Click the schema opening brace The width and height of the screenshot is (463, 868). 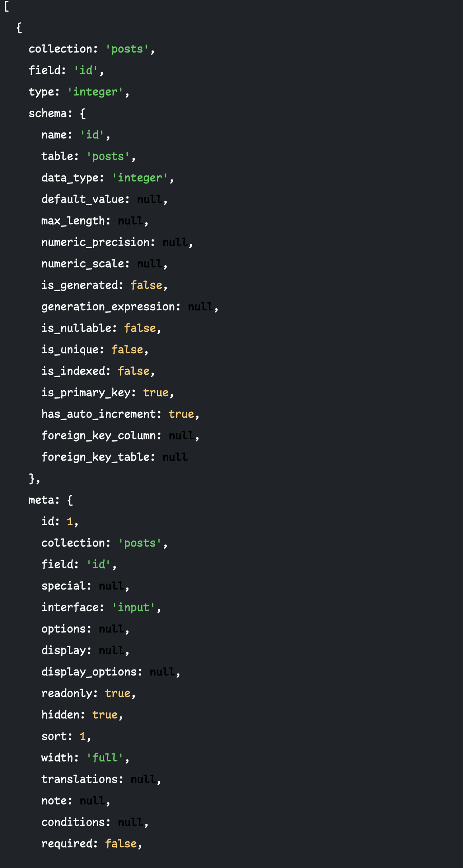tap(83, 113)
